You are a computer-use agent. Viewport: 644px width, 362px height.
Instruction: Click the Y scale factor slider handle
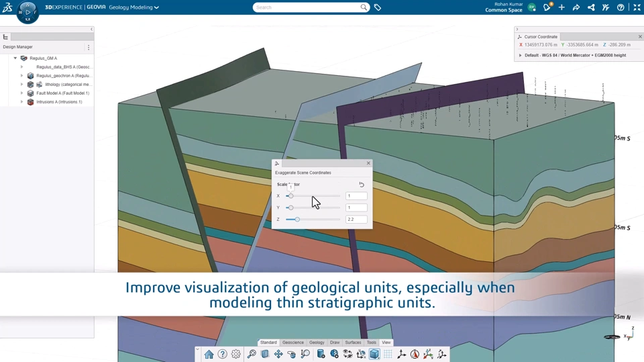click(x=290, y=208)
